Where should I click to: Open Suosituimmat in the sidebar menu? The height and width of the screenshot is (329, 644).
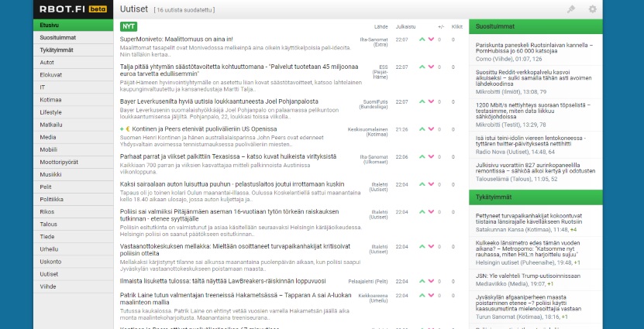click(73, 38)
